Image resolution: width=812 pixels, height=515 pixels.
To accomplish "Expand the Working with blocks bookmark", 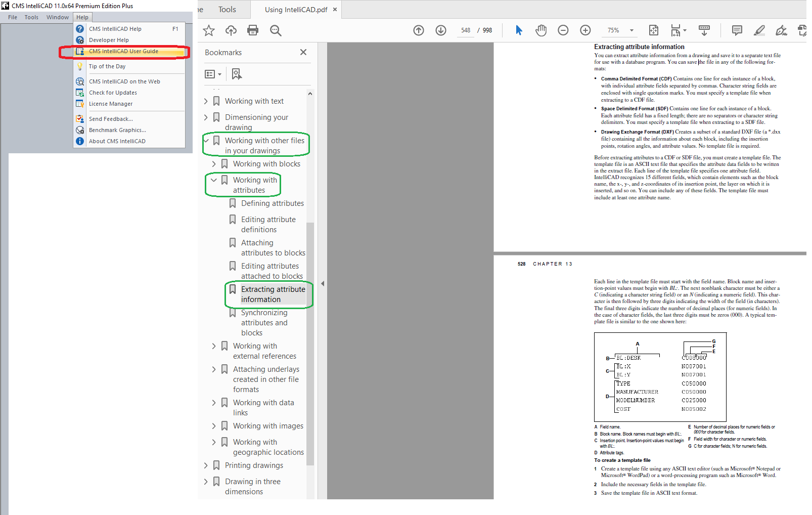I will [x=214, y=164].
